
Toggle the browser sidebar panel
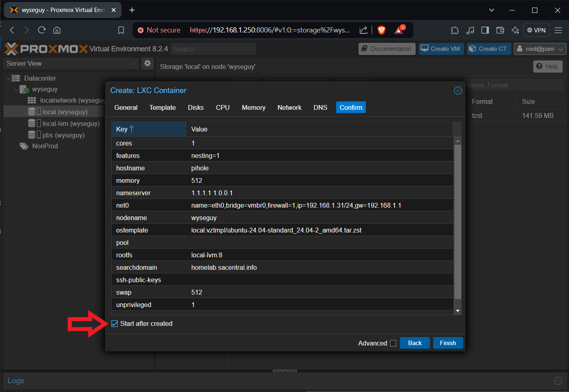pyautogui.click(x=485, y=30)
